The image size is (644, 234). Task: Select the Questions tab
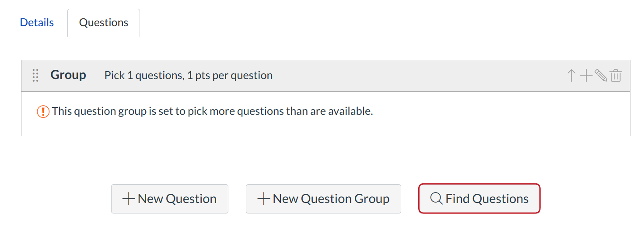click(x=104, y=23)
